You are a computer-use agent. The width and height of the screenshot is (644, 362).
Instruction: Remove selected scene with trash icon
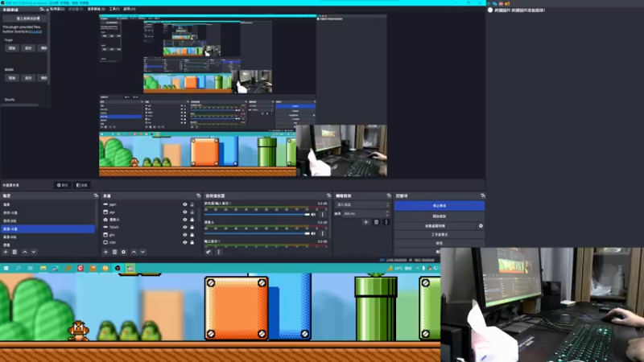[x=14, y=252]
